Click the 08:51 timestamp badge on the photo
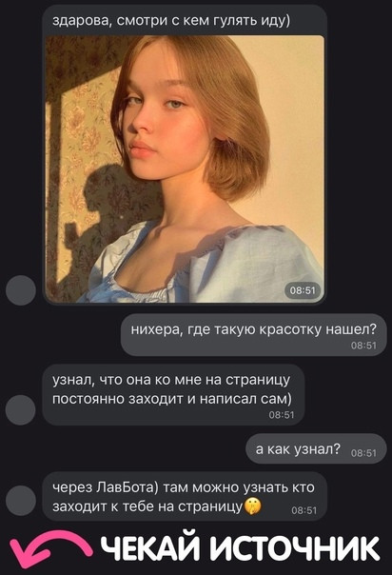 (x=303, y=290)
